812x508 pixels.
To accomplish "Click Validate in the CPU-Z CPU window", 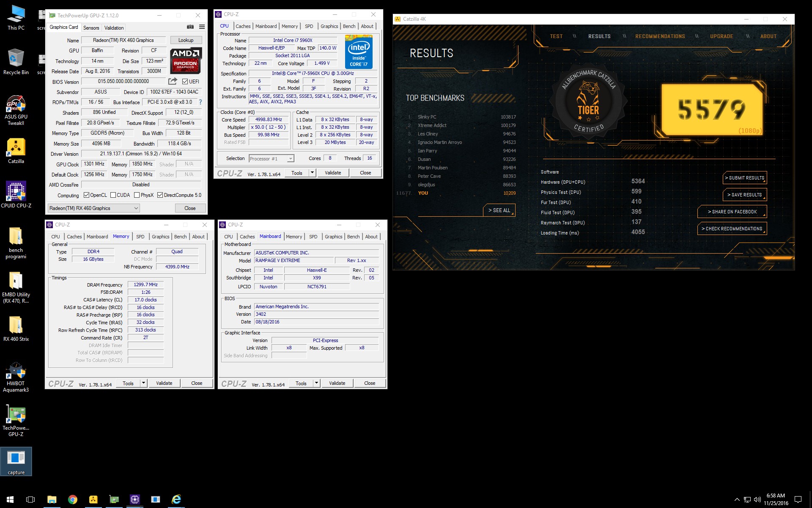I will point(333,173).
